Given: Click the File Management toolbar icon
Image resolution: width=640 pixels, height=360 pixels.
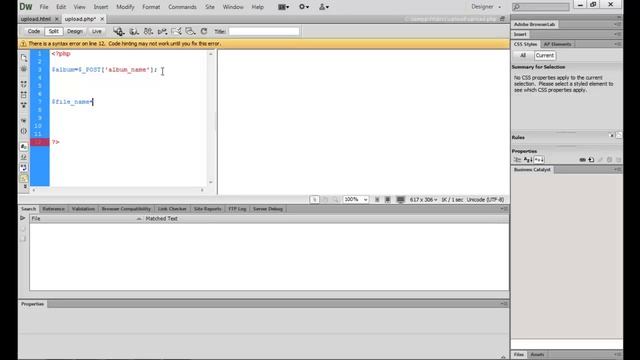Looking at the screenshot, I should click(x=134, y=31).
